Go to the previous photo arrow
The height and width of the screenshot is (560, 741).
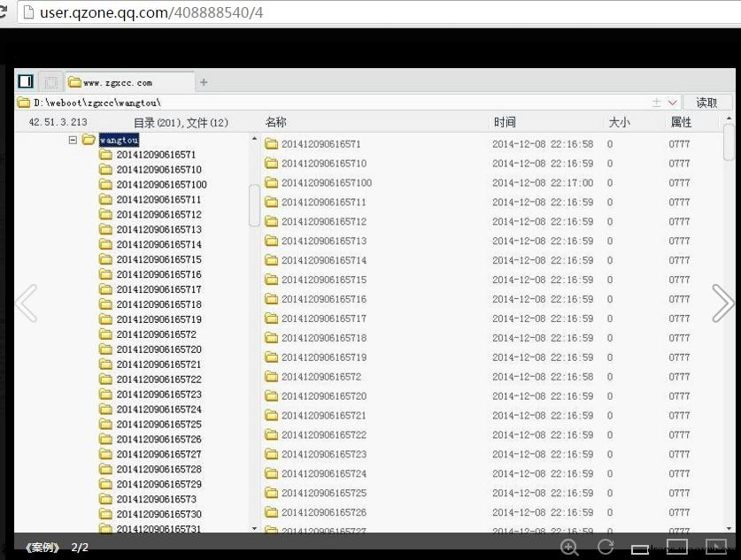pos(26,303)
